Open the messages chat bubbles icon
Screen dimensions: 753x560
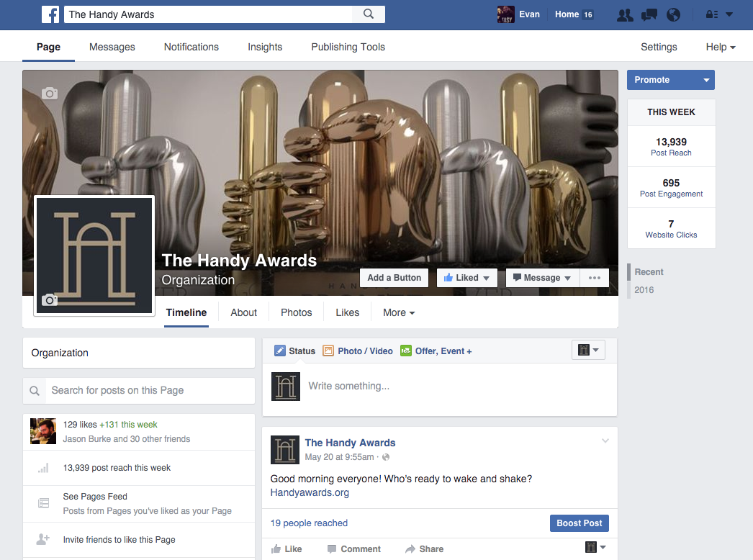pos(649,15)
